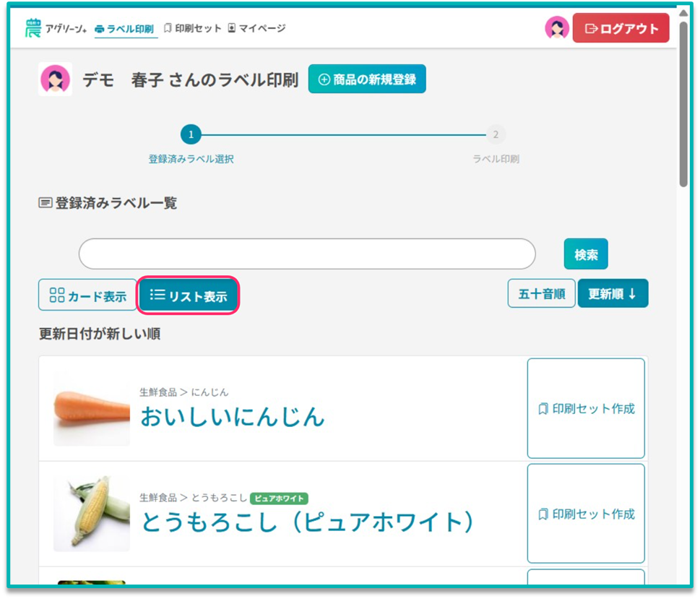Click 商品の新規登録 button
The height and width of the screenshot is (599, 700).
(367, 79)
